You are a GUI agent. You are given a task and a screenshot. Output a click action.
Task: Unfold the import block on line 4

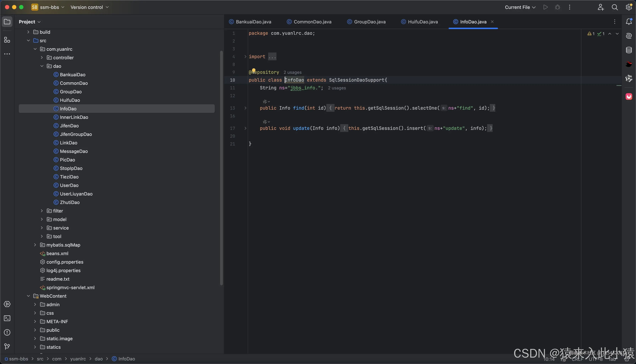click(245, 57)
